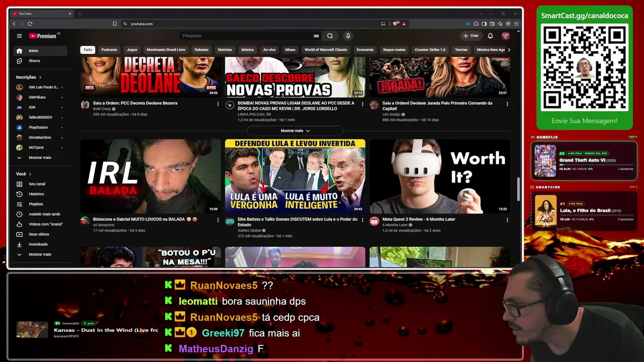Expand Mostrar mais under Você
The image size is (644, 362).
pyautogui.click(x=40, y=254)
